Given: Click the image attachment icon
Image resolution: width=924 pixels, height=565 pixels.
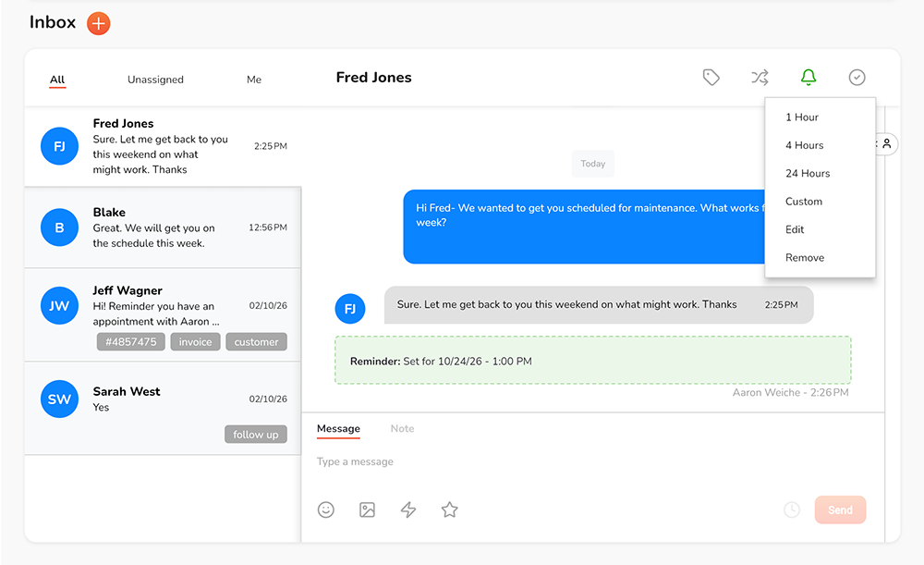Looking at the screenshot, I should (x=367, y=510).
